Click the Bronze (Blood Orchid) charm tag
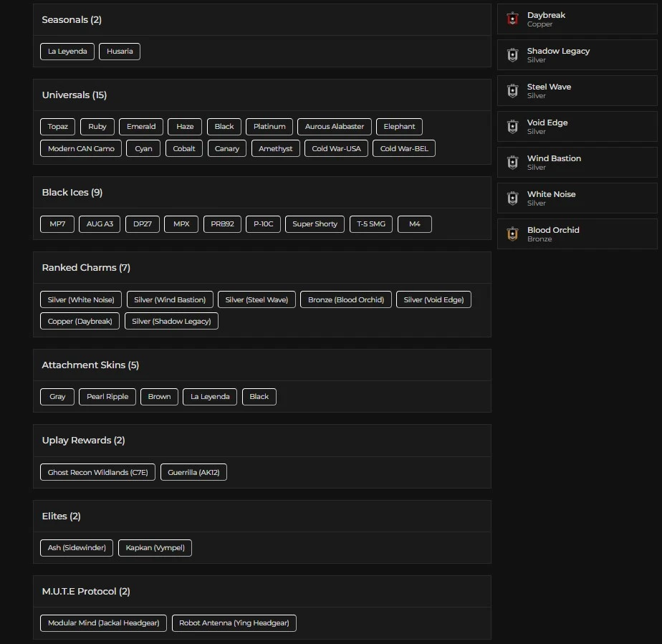The image size is (662, 644). pyautogui.click(x=346, y=299)
